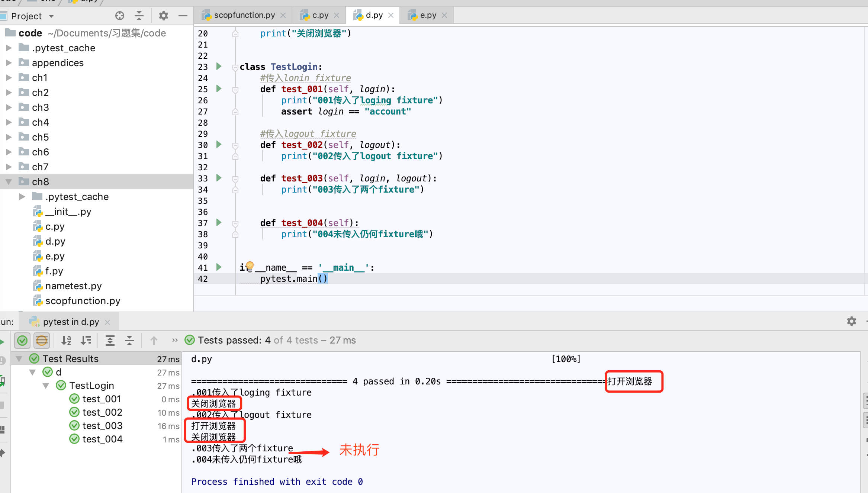Collapse the ch8 folder
This screenshot has height=493, width=868.
pyautogui.click(x=9, y=182)
